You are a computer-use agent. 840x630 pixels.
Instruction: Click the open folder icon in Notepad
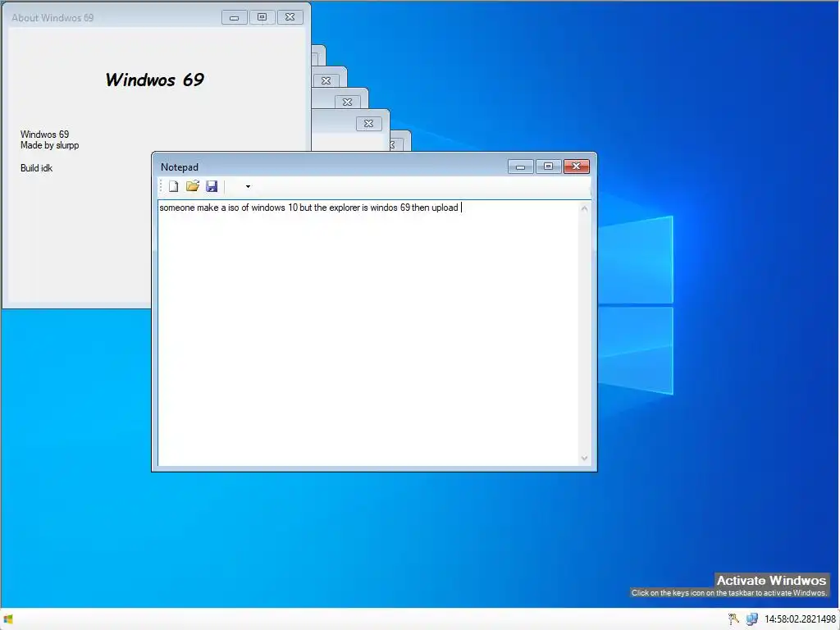(x=192, y=186)
